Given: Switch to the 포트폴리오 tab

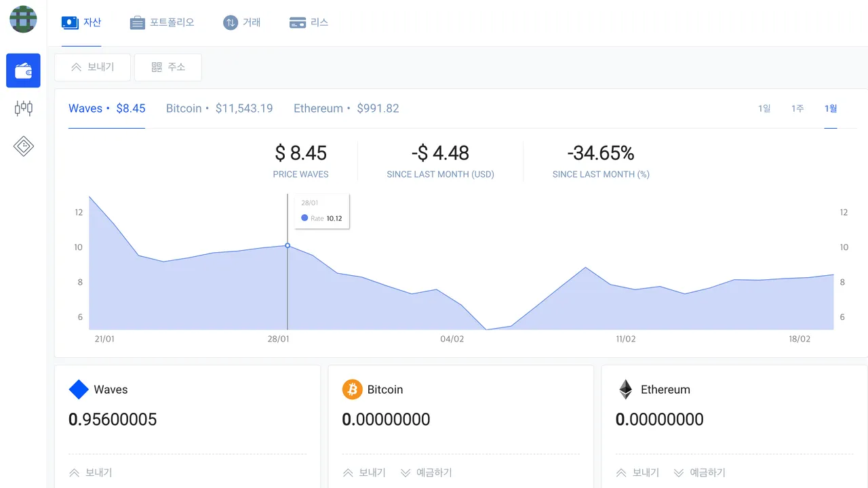Looking at the screenshot, I should click(x=162, y=23).
